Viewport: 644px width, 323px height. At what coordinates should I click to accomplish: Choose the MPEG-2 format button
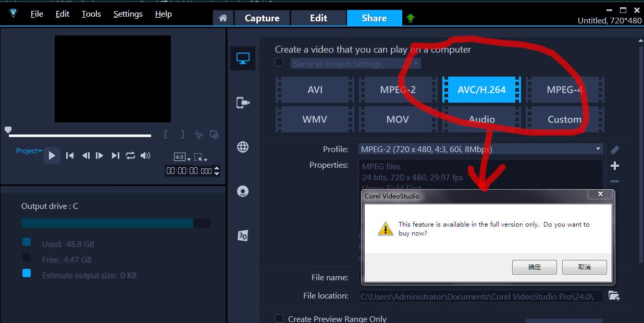(398, 90)
